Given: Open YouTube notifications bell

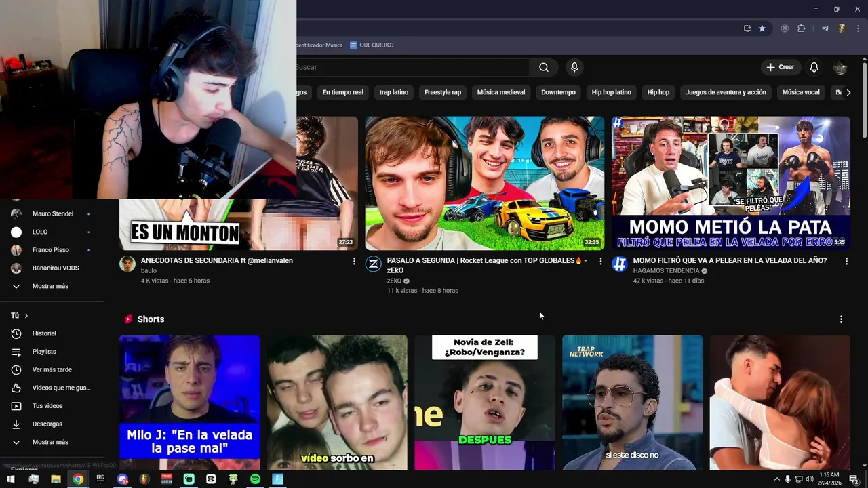Looking at the screenshot, I should (814, 67).
